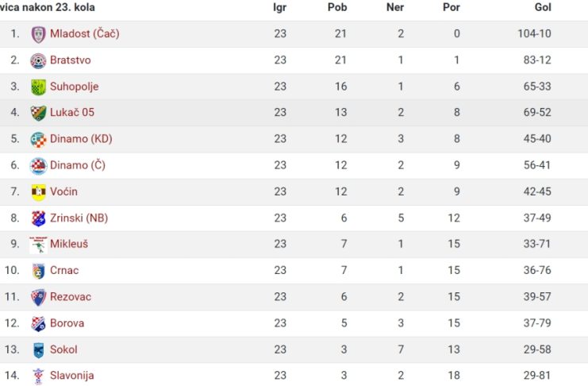Click the Lukač 05 club crest
Image resolution: width=588 pixels, height=386 pixels.
[x=38, y=113]
